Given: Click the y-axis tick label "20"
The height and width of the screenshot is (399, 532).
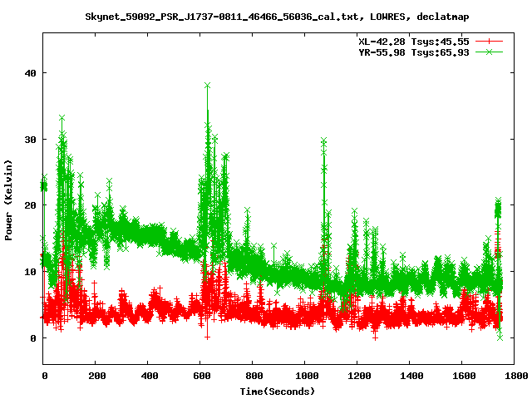Looking at the screenshot, I should pyautogui.click(x=31, y=205).
